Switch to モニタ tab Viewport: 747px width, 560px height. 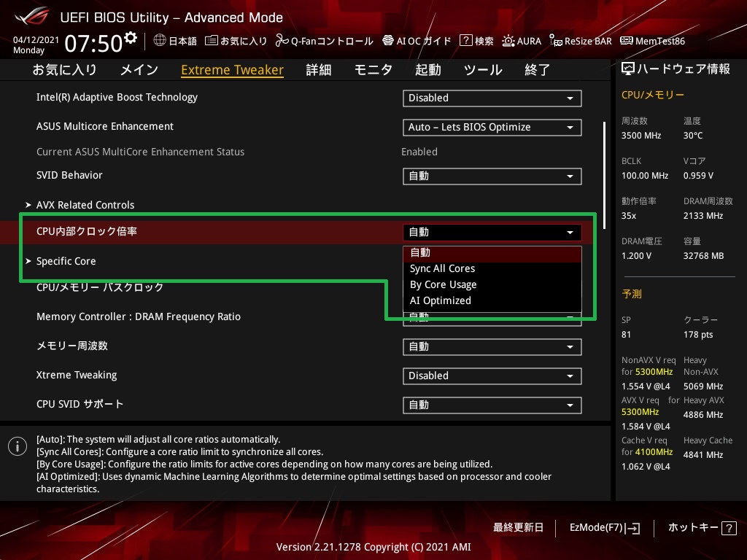(373, 70)
